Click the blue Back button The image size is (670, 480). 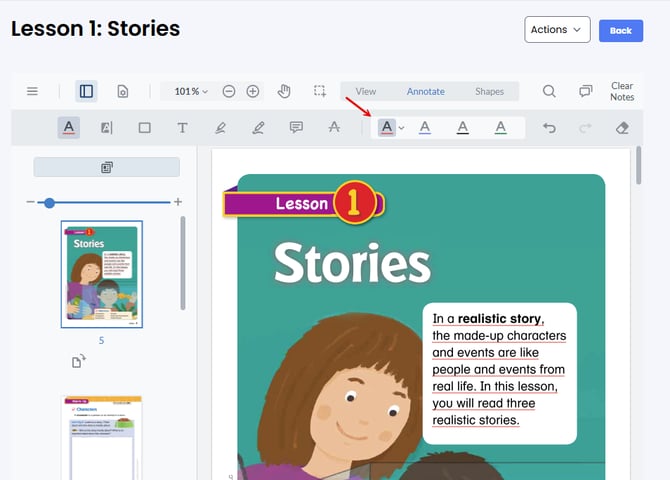coord(620,30)
